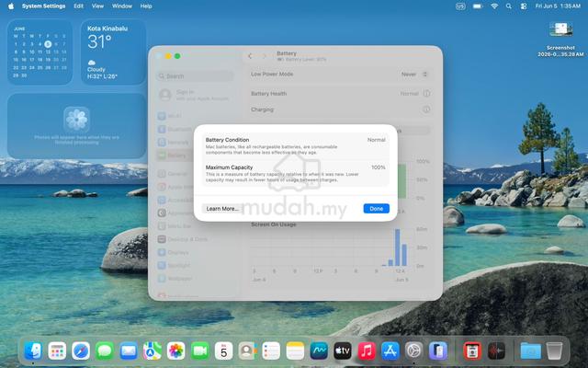Click the US input source icon
Viewport: 588px width, 368px height.
click(x=460, y=6)
